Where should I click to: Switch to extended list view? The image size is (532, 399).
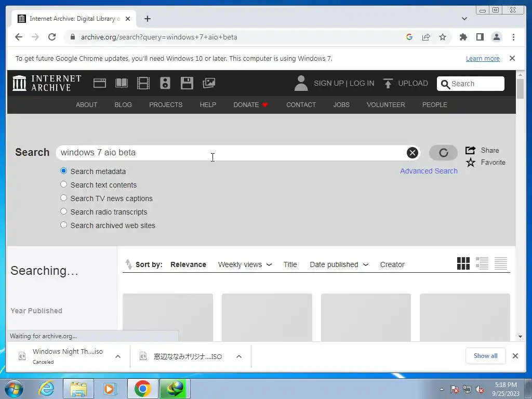click(x=482, y=263)
